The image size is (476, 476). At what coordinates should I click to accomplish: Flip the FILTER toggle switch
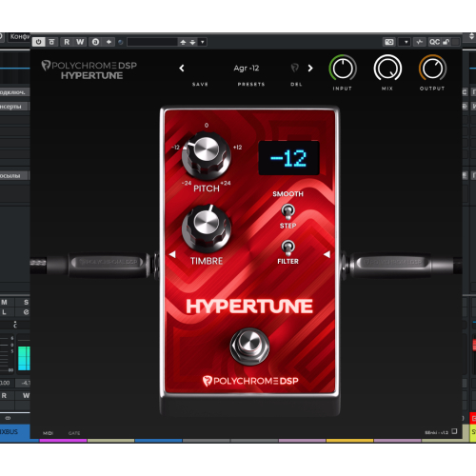point(288,248)
